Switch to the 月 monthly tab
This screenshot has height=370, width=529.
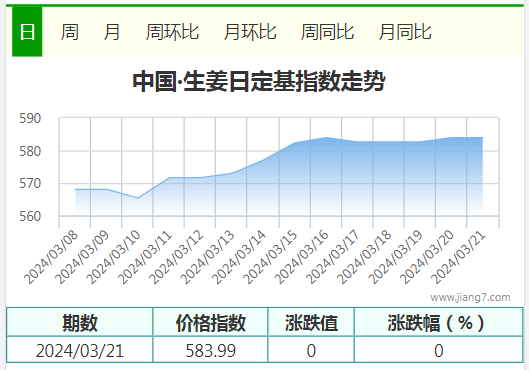112,32
